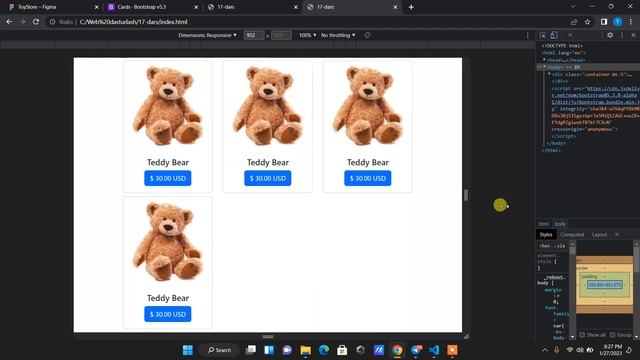Click the Styles pane scrollbar down arrow

point(572,336)
